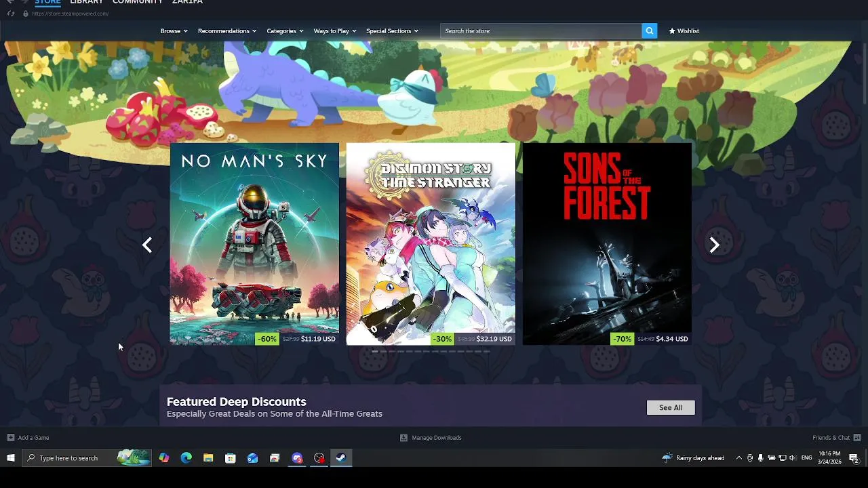
Task: Open Microsoft Store from taskbar
Action: click(x=231, y=458)
